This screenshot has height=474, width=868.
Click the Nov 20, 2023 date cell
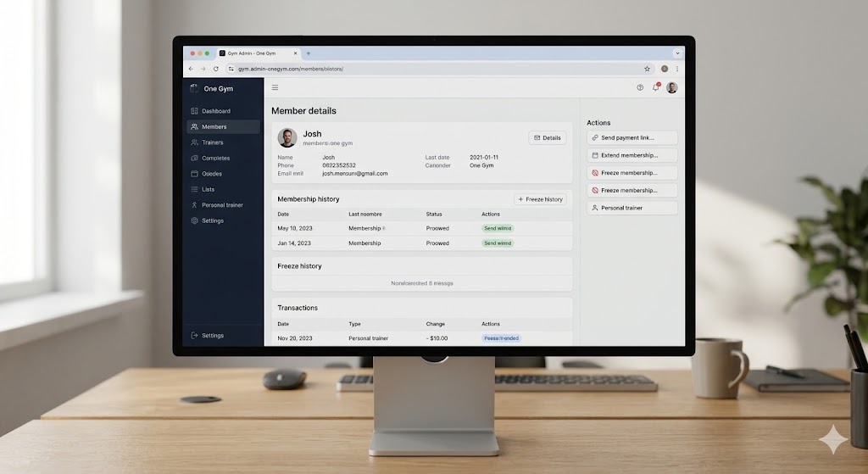click(294, 338)
